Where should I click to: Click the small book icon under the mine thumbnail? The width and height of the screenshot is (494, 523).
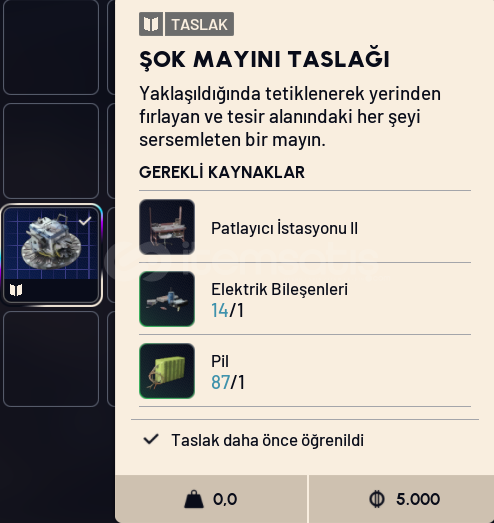tap(16, 290)
